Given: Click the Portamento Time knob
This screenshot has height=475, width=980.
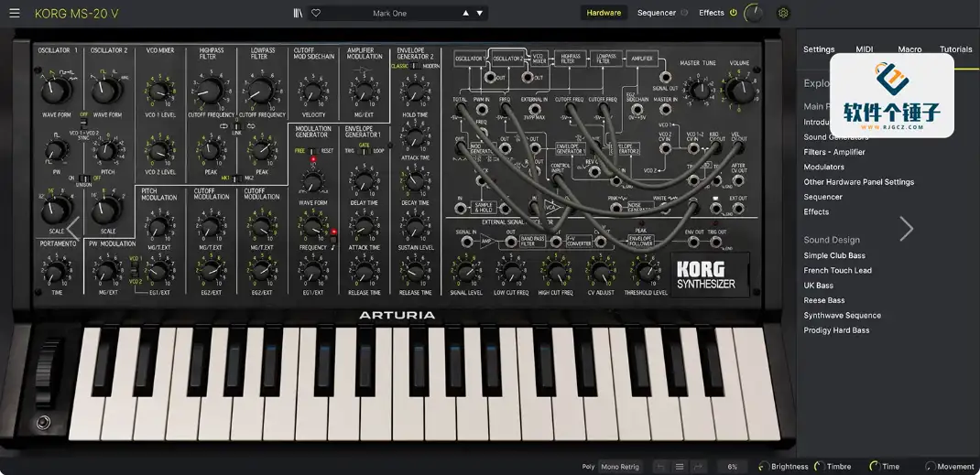Looking at the screenshot, I should pyautogui.click(x=56, y=272).
